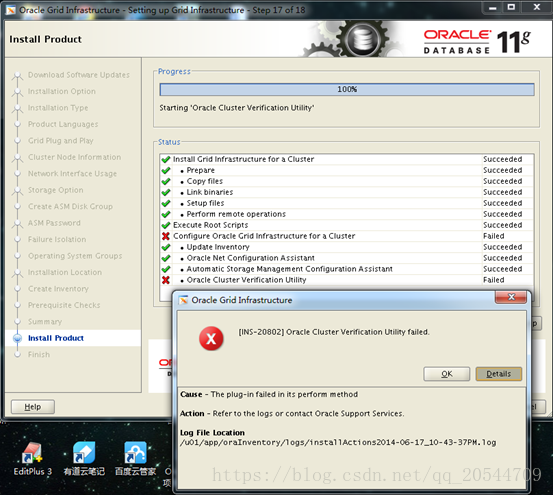Close the Oracle Grid Infrastructure error dialog
The width and height of the screenshot is (553, 495).
click(511, 297)
